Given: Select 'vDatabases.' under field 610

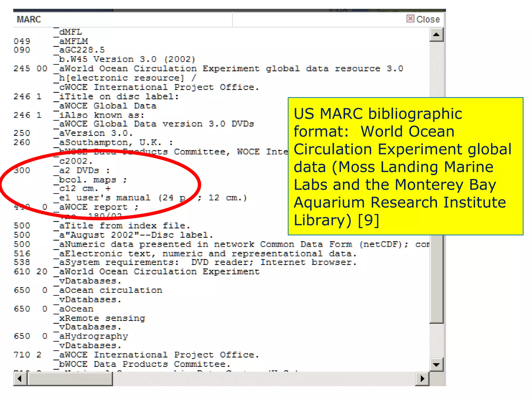Looking at the screenshot, I should pos(88,281).
